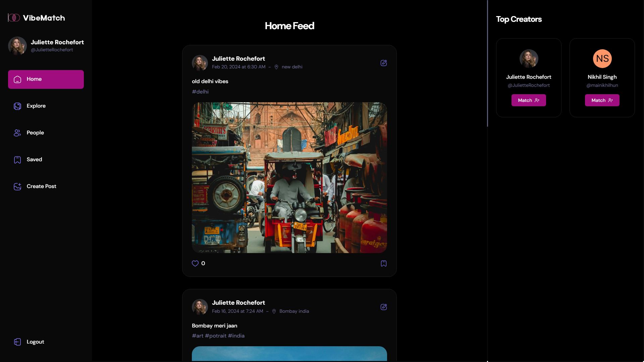Click Juliette Rochefort's Top Creators avatar
This screenshot has width=644, height=362.
(529, 59)
